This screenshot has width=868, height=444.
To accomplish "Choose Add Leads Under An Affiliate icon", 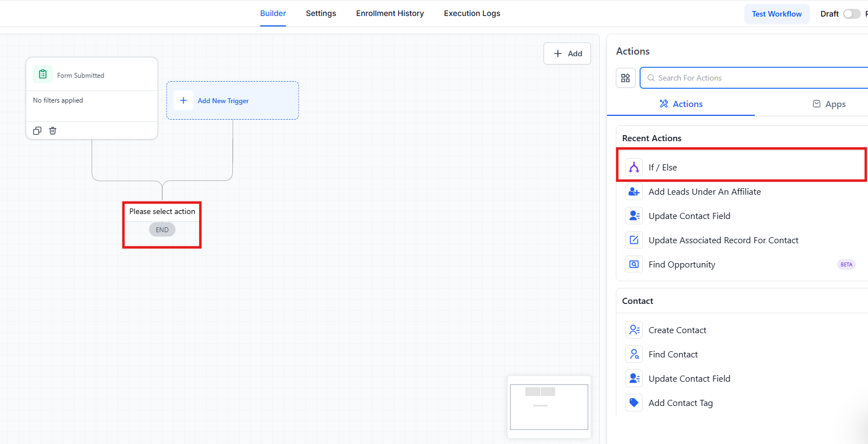I will tap(634, 192).
